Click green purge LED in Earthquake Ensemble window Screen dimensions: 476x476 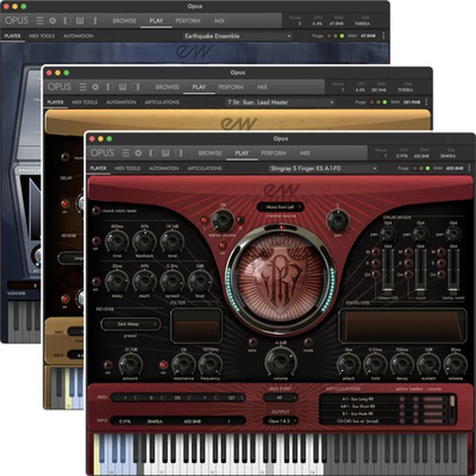point(342,36)
